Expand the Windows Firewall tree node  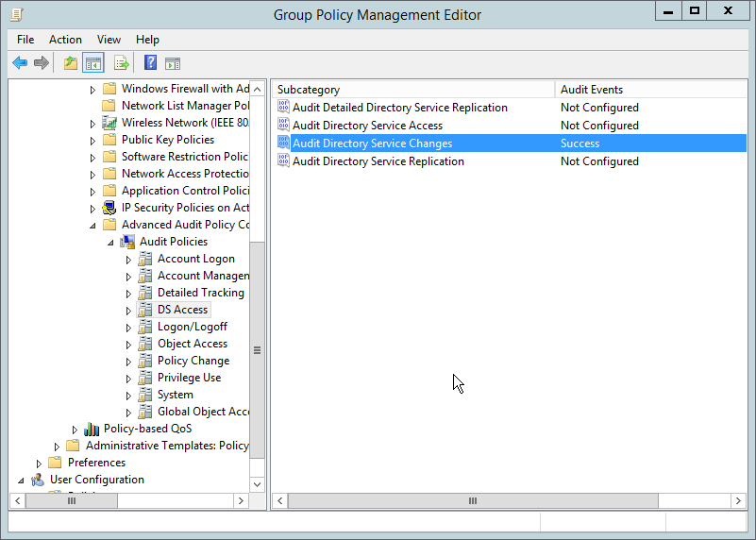pyautogui.click(x=93, y=89)
